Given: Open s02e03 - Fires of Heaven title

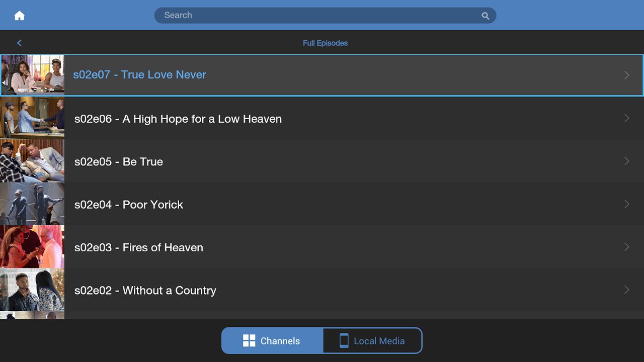Looking at the screenshot, I should pos(138,247).
